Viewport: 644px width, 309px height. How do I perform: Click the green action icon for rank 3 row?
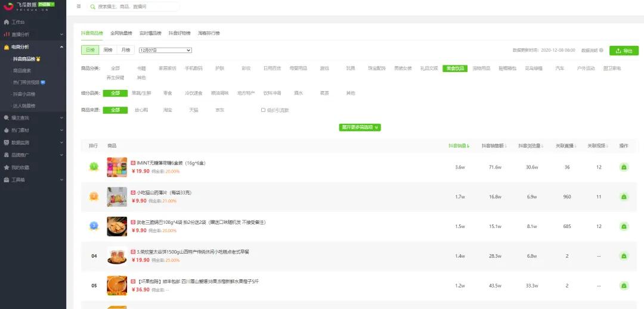click(x=624, y=226)
